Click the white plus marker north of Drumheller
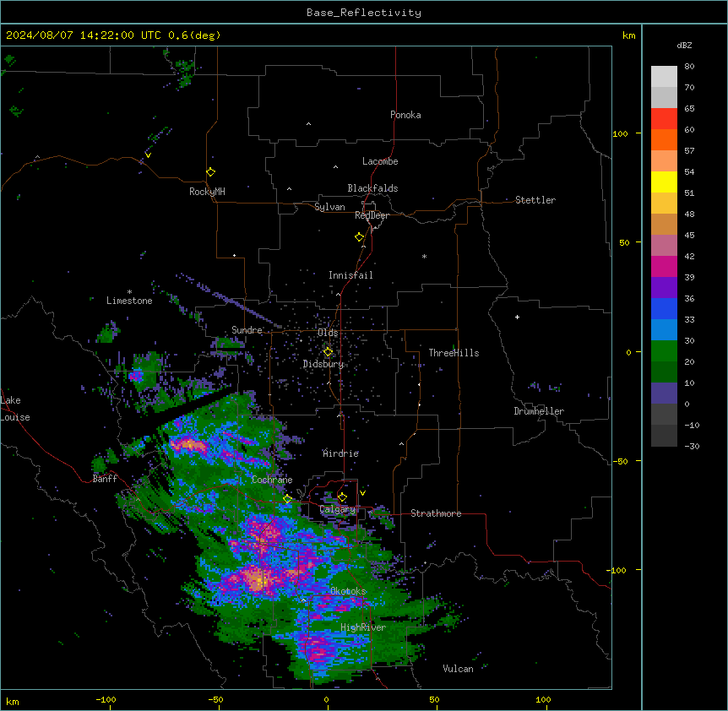The image size is (728, 711). click(517, 317)
